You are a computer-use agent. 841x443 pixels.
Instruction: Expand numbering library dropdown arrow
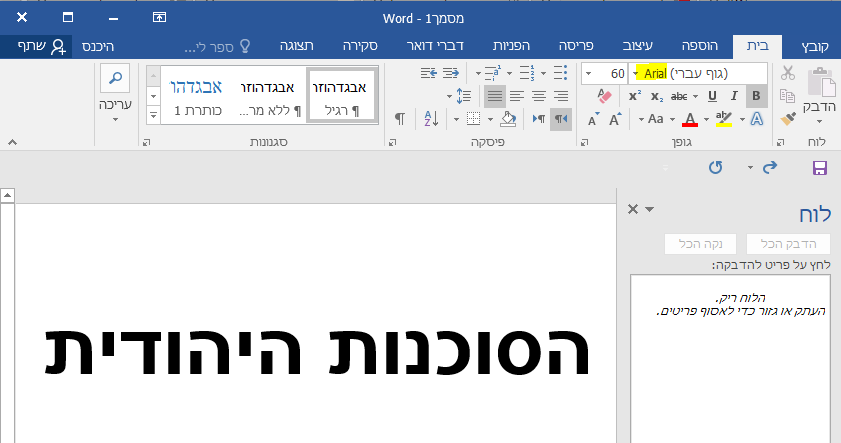click(510, 73)
